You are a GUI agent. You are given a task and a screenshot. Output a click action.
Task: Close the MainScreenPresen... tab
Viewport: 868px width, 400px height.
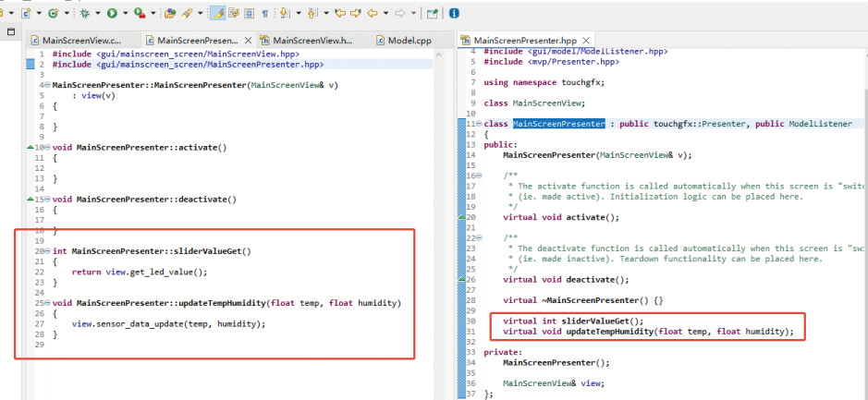[x=248, y=41]
